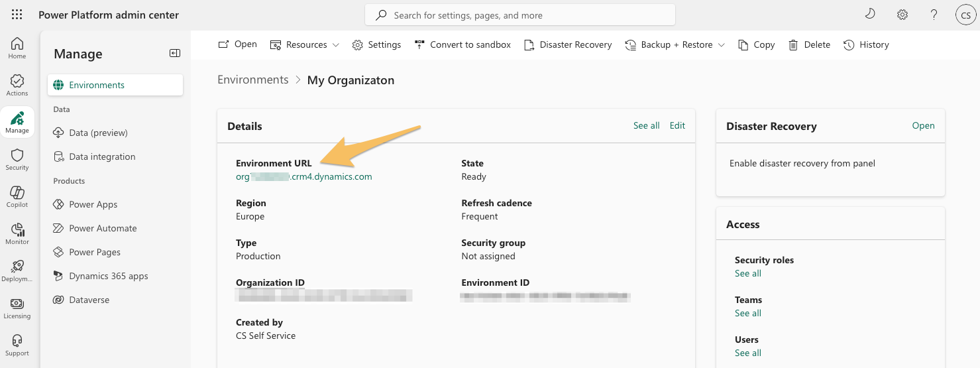Screen dimensions: 980x368
Task: Click the search settings input field
Action: tap(520, 15)
